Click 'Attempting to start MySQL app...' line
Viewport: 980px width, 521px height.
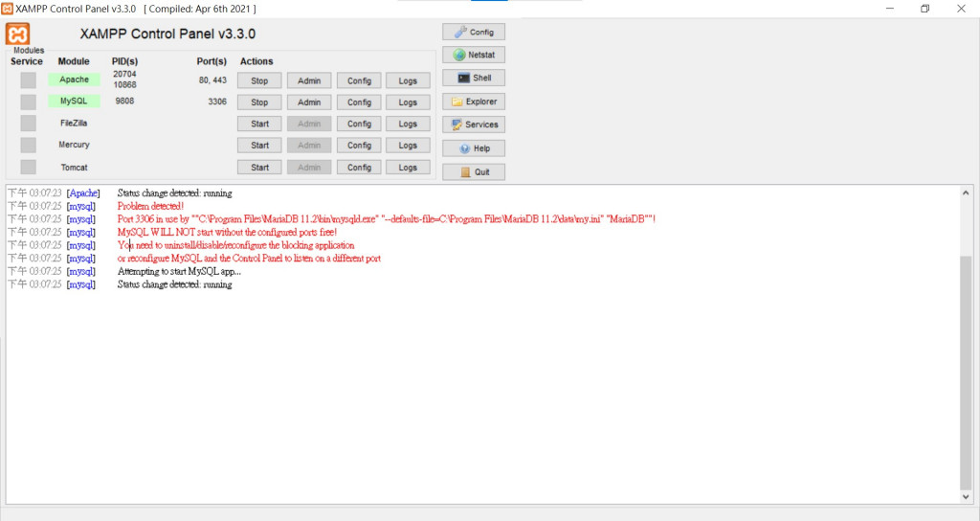point(179,271)
